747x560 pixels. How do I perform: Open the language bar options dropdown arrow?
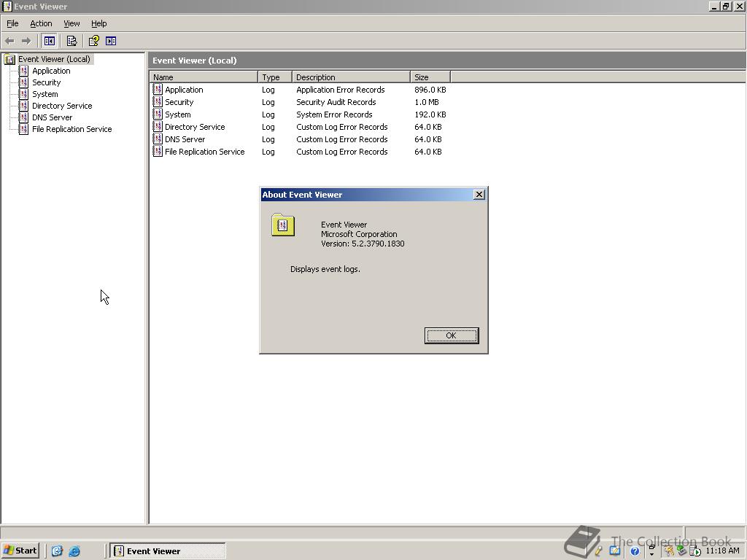click(x=651, y=554)
